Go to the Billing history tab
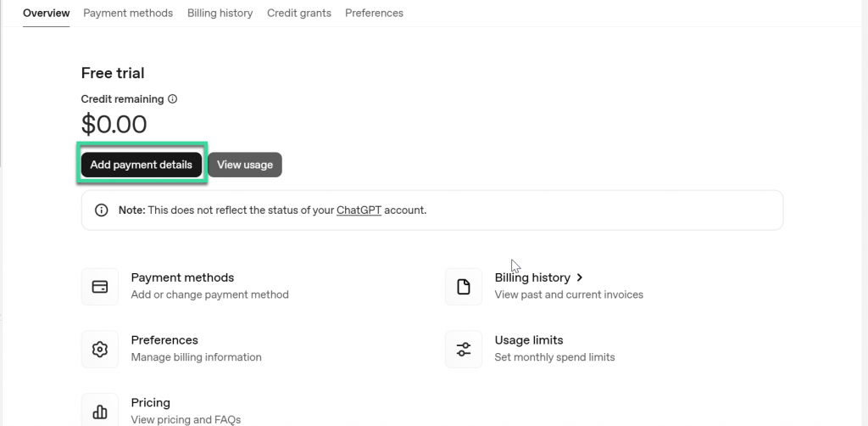The image size is (868, 426). click(x=220, y=14)
